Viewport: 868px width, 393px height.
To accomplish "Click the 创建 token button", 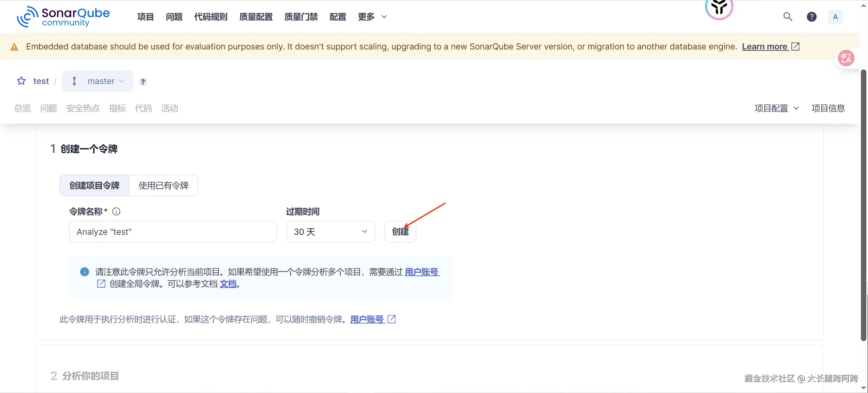I will (x=400, y=232).
